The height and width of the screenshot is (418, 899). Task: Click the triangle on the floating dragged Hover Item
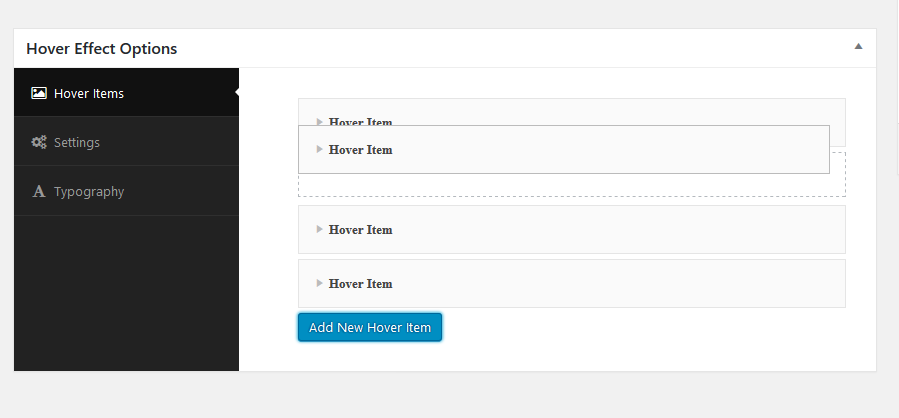point(320,149)
